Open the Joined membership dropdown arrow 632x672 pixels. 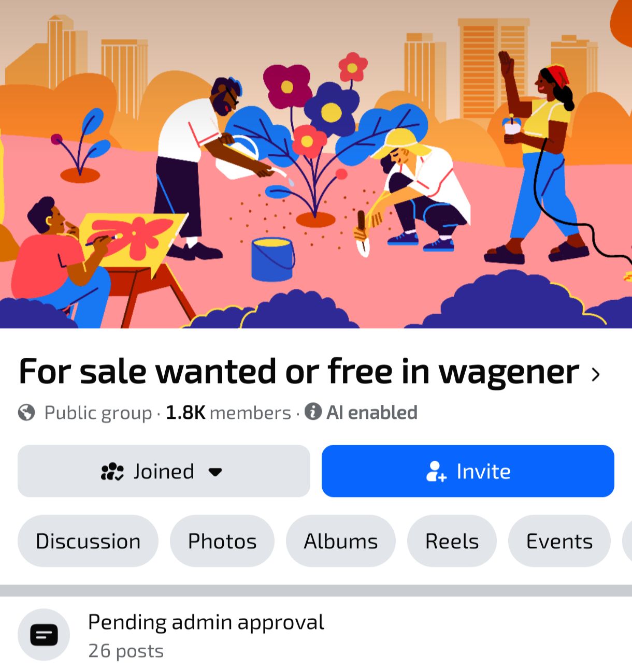(x=215, y=472)
